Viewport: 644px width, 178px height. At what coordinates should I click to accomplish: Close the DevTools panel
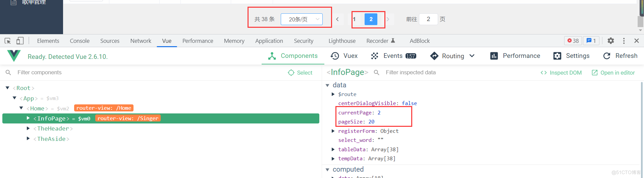point(637,41)
